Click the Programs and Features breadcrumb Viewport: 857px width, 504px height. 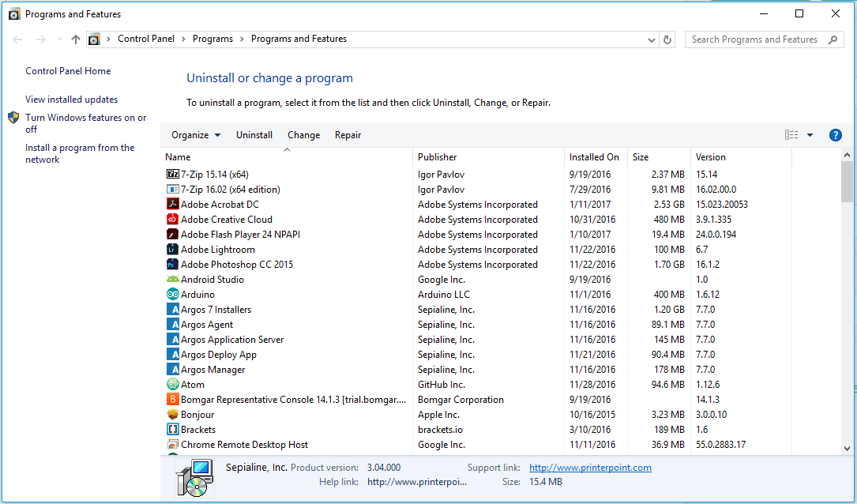point(299,39)
